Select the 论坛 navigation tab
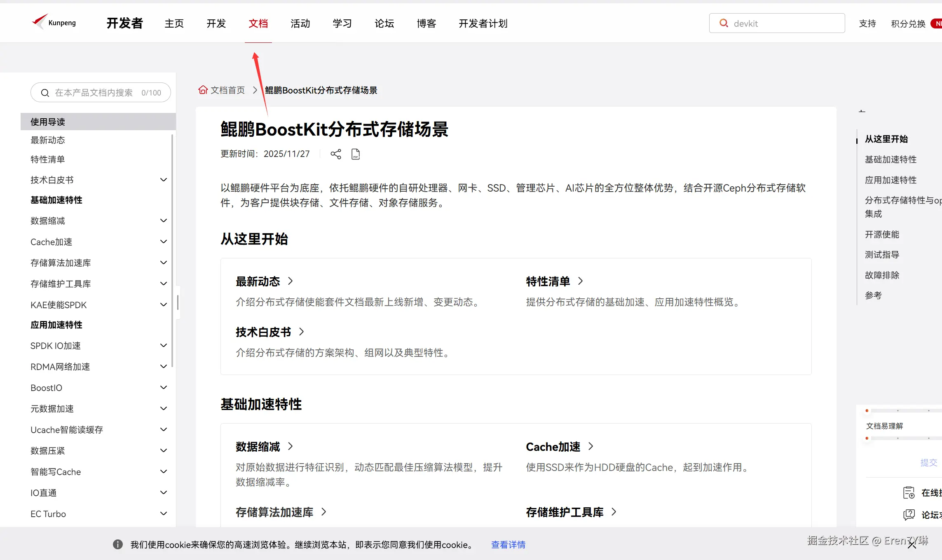 pyautogui.click(x=384, y=23)
